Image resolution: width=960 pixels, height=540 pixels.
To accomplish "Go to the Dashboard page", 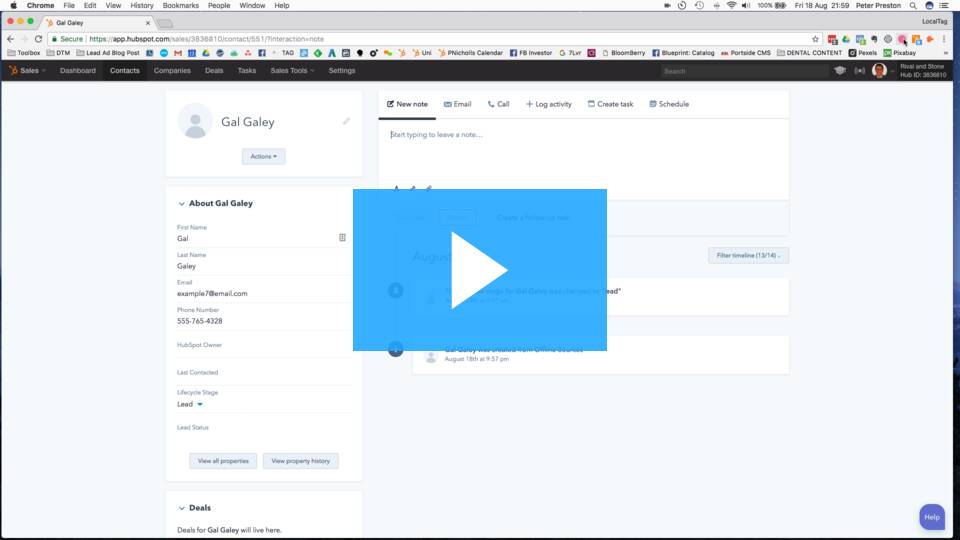I will pyautogui.click(x=78, y=70).
